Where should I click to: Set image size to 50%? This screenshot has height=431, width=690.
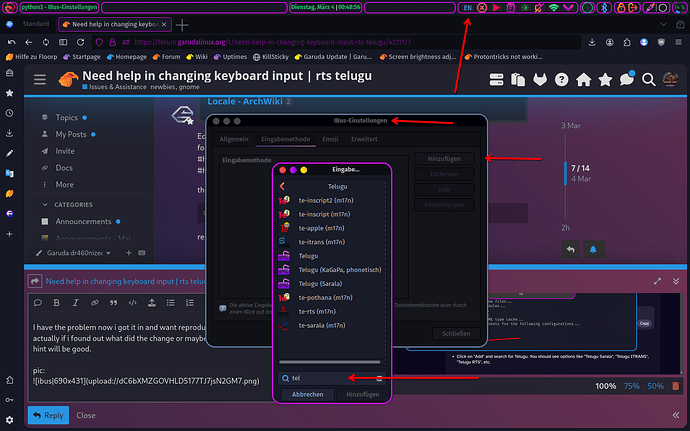click(x=655, y=386)
